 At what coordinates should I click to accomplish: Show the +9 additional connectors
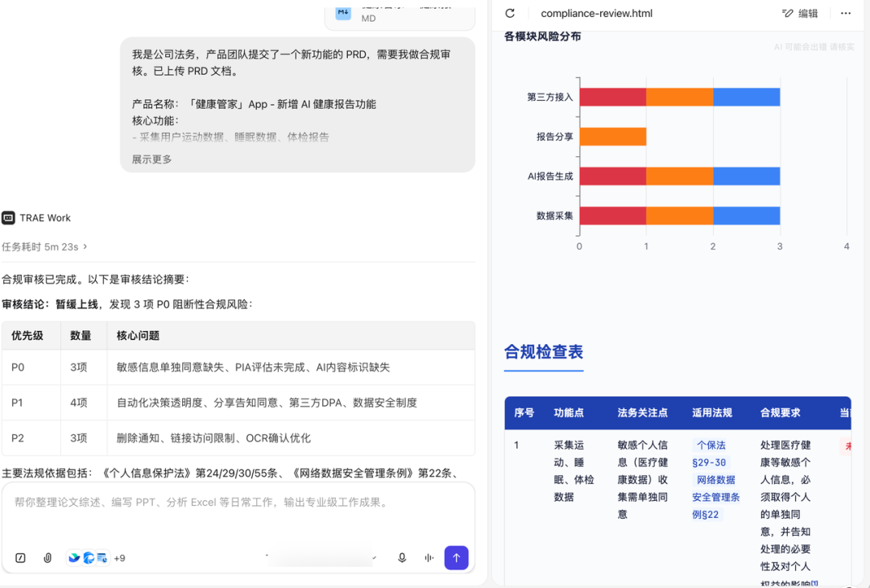coord(119,558)
